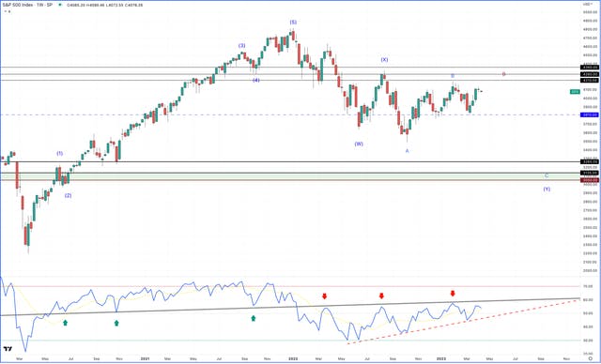This screenshot has width=601, height=364.
Task: Select the (W) wave label
Action: [359, 144]
